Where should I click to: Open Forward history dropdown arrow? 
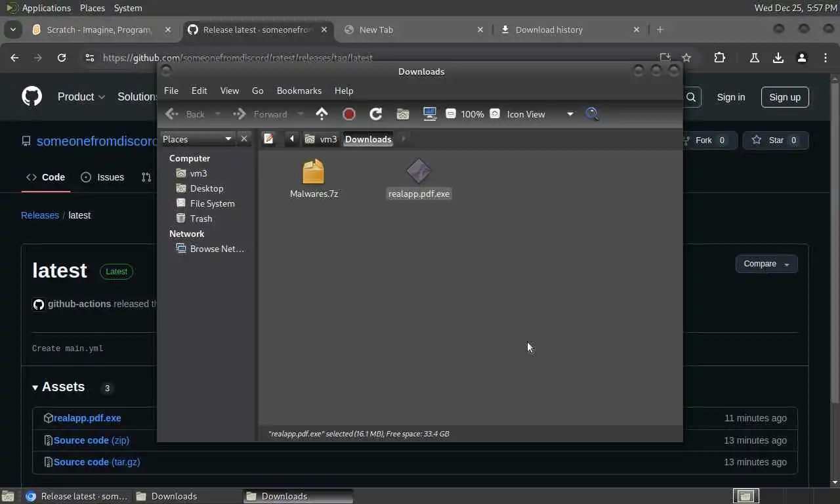click(301, 114)
